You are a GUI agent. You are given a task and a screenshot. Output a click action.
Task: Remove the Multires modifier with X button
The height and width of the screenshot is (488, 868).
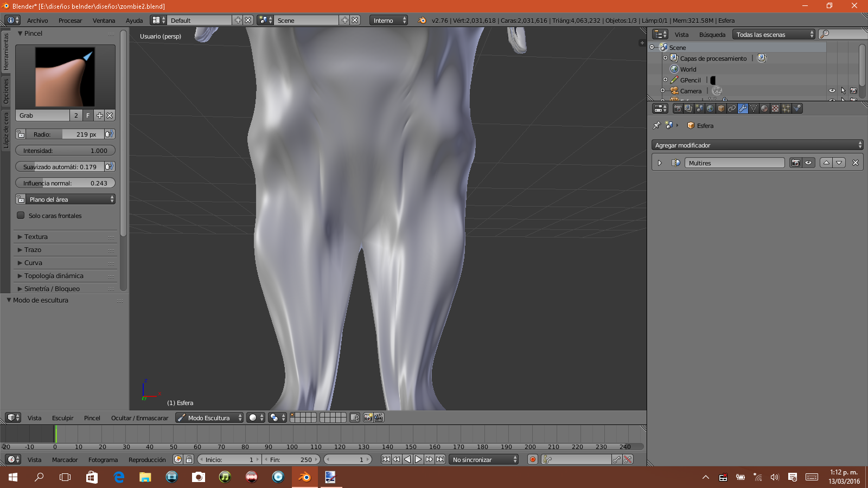pyautogui.click(x=856, y=163)
